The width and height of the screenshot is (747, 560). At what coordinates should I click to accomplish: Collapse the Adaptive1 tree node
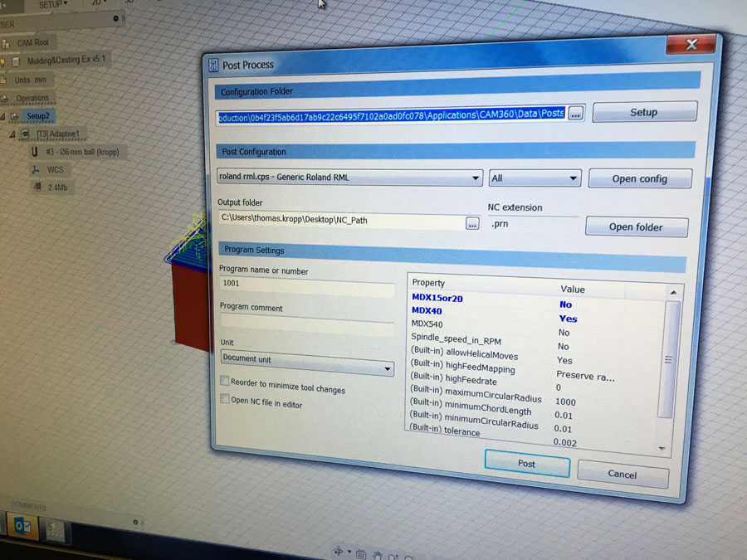[x=12, y=134]
